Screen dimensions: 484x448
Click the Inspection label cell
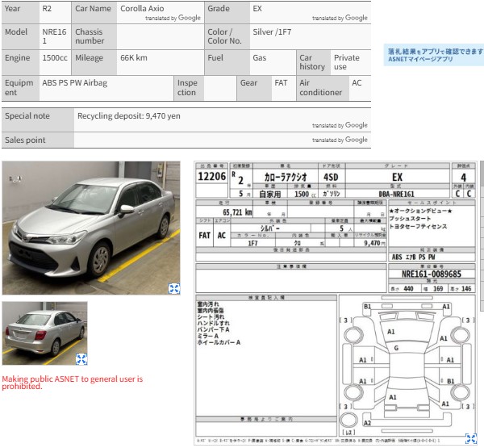click(x=187, y=87)
